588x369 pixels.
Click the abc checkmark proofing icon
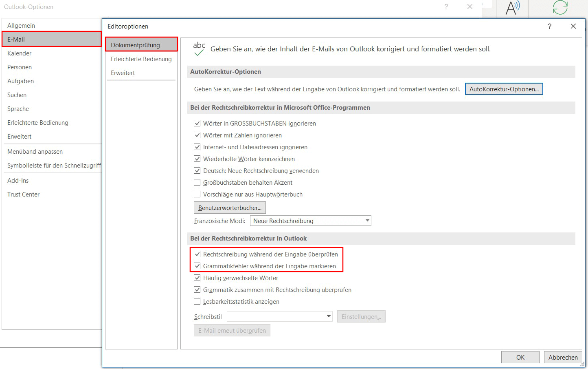[199, 49]
